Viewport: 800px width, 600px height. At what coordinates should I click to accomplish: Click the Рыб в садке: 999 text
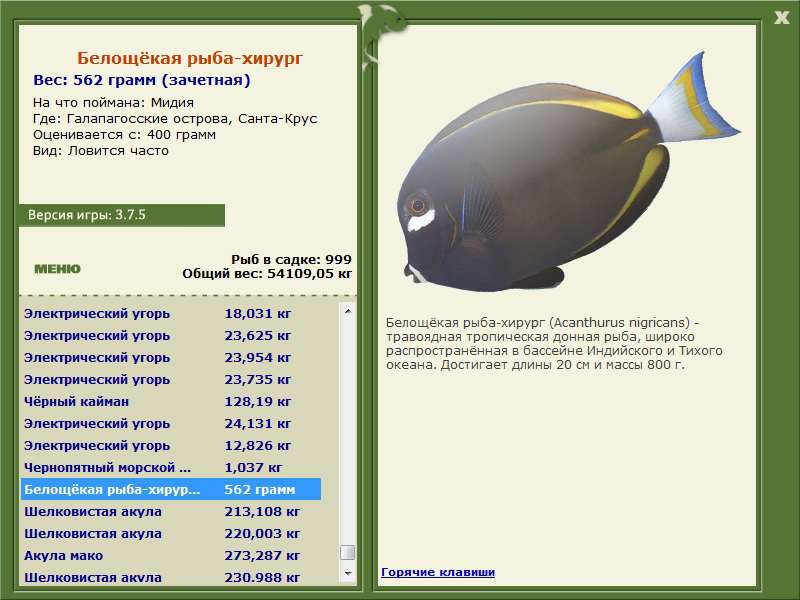point(291,259)
